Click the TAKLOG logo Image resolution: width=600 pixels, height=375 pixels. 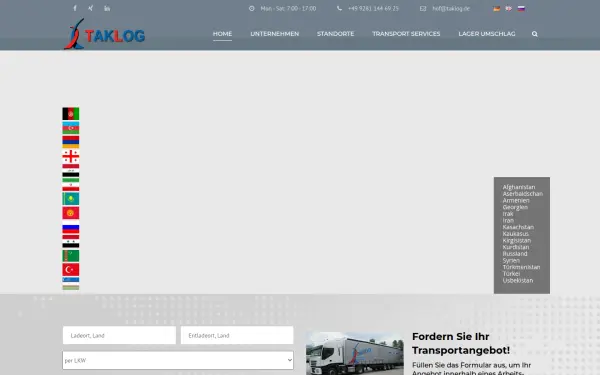pyautogui.click(x=104, y=34)
